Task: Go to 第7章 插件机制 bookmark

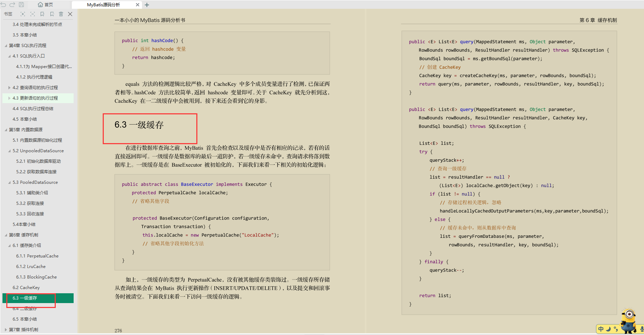Action: [23, 330]
